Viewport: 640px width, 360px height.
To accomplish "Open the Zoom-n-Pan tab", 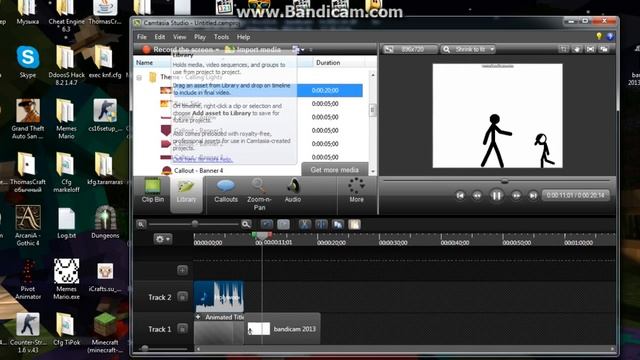I will (259, 195).
